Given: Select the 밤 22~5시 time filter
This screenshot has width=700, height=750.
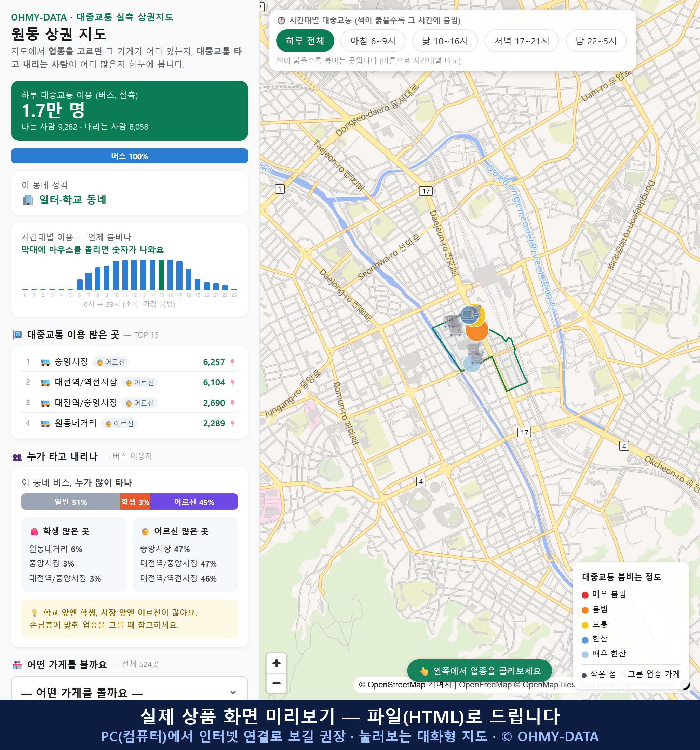Looking at the screenshot, I should pyautogui.click(x=596, y=41).
